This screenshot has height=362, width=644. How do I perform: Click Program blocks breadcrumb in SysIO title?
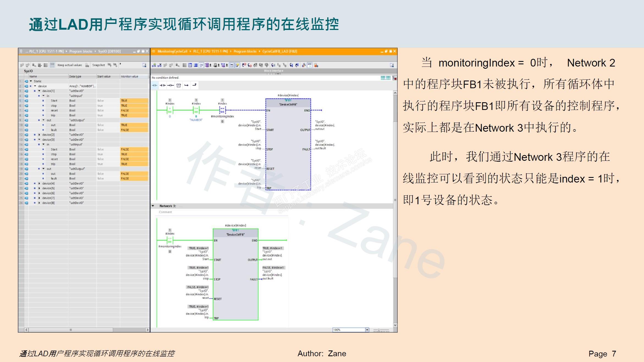tap(81, 51)
